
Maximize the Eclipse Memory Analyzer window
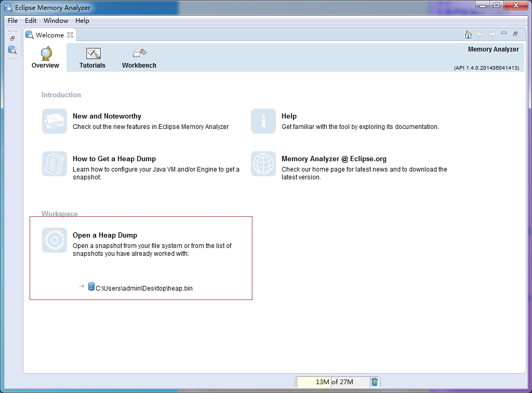point(497,5)
